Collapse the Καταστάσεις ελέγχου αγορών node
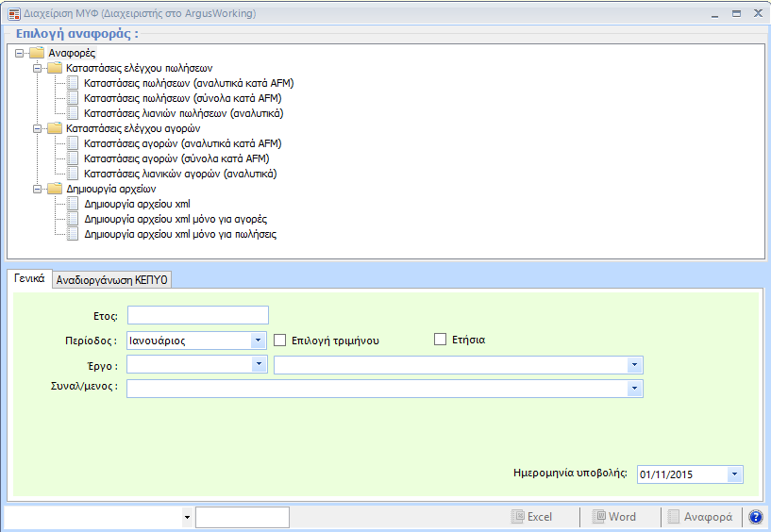This screenshot has width=771, height=532. coord(38,128)
